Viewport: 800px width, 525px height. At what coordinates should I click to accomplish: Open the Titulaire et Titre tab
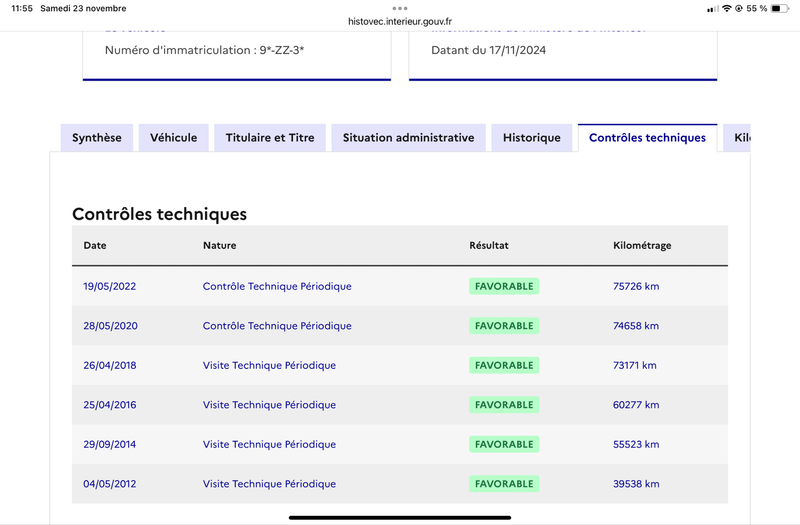tap(270, 138)
